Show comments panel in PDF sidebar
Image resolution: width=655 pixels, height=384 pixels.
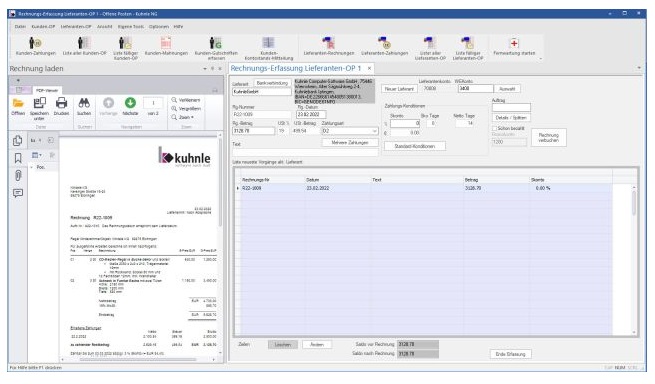click(x=18, y=193)
